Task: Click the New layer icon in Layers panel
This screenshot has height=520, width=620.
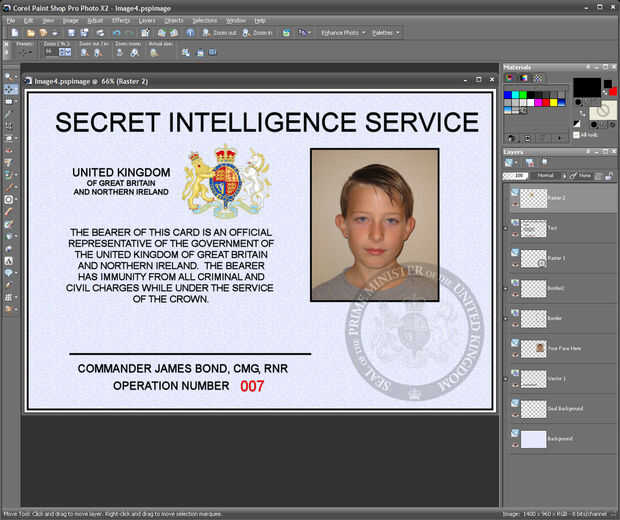Action: tap(509, 163)
